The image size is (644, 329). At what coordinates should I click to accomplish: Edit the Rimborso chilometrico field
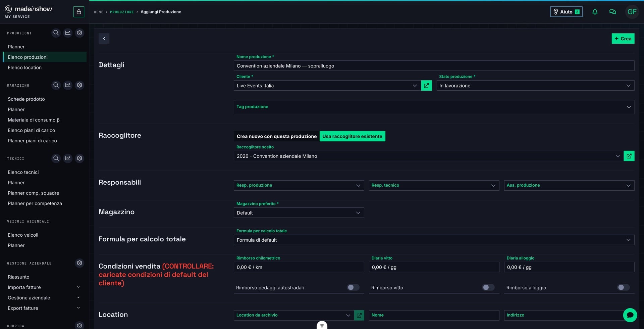coord(299,267)
